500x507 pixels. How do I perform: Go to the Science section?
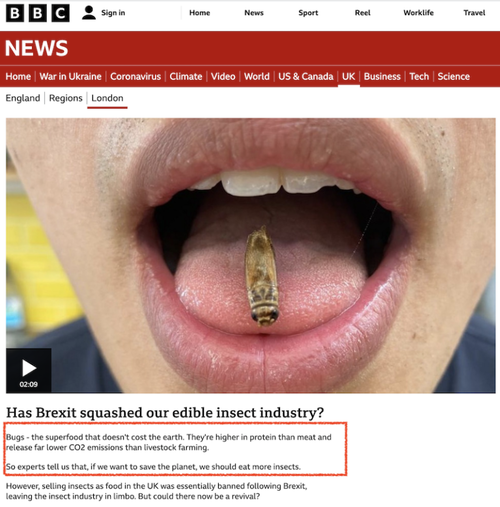tap(453, 77)
